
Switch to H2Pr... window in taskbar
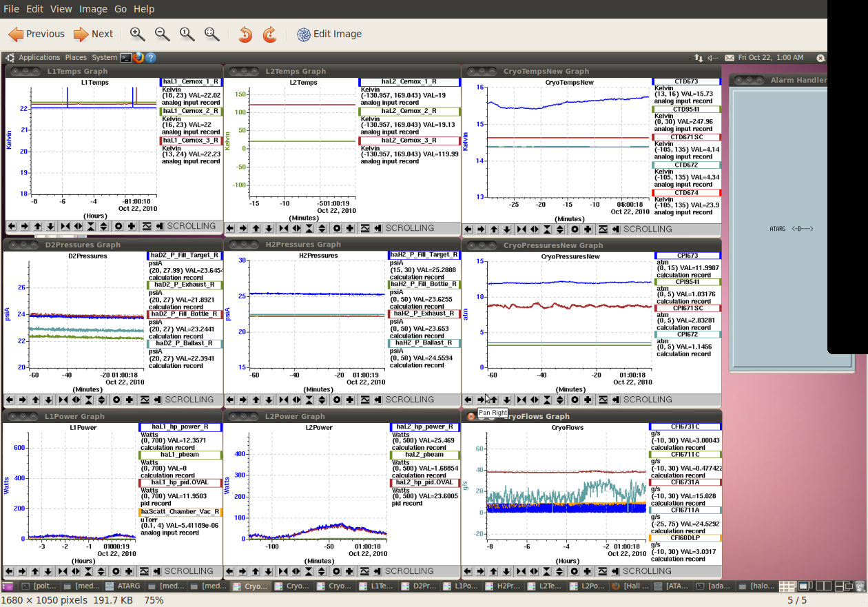[503, 586]
